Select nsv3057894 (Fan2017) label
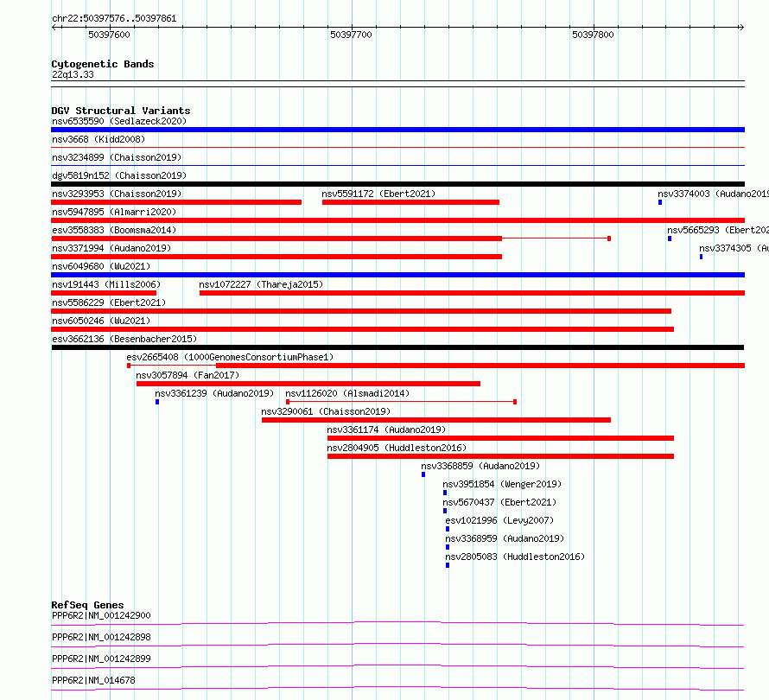 coord(187,375)
